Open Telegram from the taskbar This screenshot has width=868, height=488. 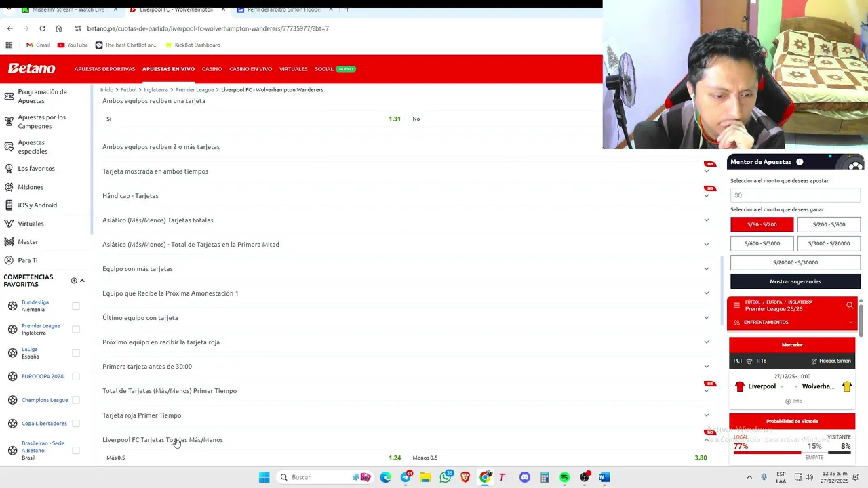point(406,477)
